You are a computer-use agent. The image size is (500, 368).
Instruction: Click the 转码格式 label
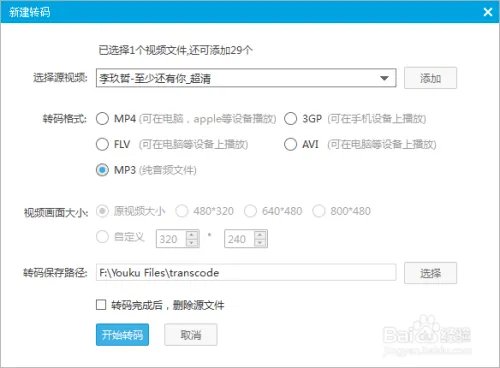65,119
